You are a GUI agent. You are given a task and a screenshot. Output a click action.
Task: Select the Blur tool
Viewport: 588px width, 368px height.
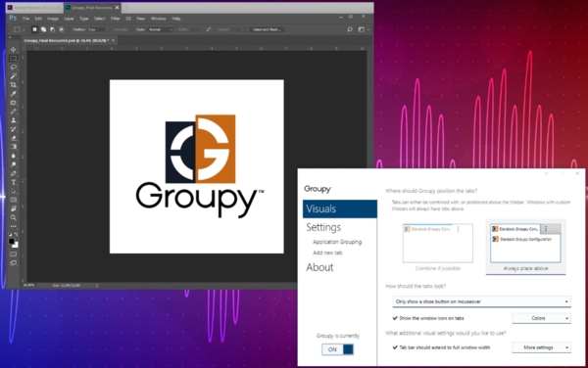(x=14, y=156)
